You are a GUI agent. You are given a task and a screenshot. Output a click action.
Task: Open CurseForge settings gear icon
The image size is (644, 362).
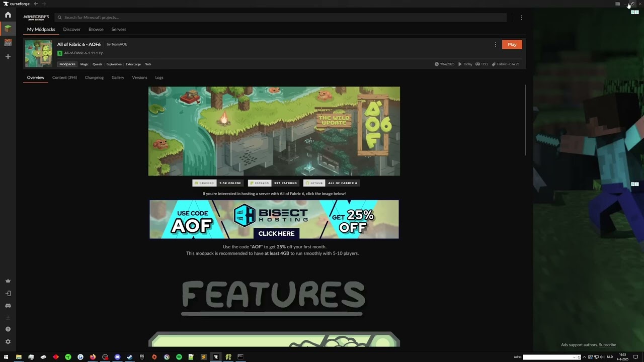click(8, 342)
